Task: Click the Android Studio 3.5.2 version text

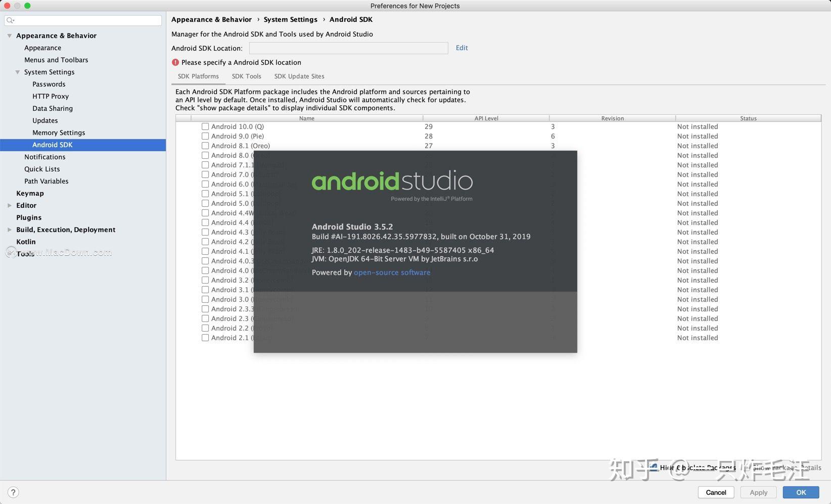Action: [352, 226]
